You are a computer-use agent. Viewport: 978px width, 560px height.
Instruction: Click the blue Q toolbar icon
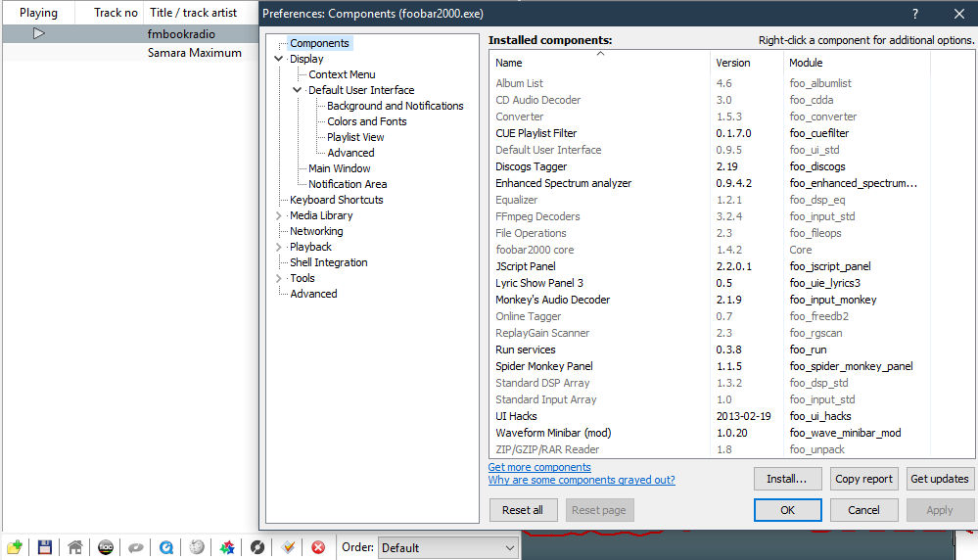point(166,547)
